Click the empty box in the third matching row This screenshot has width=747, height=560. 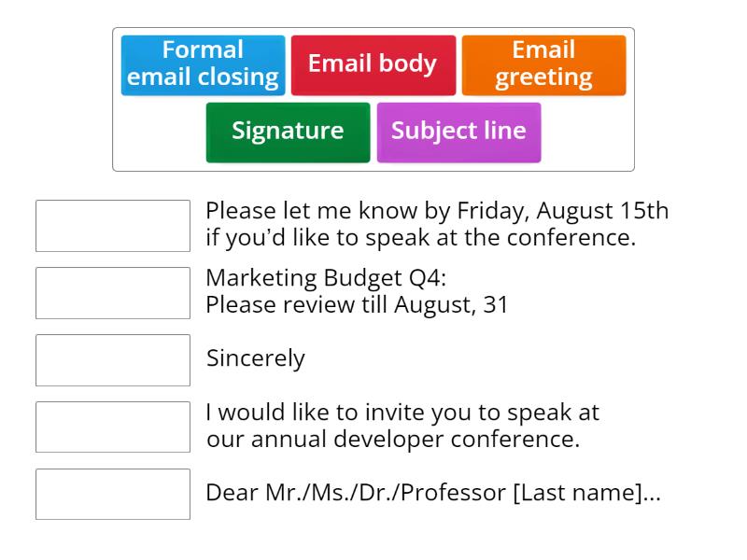coord(112,359)
